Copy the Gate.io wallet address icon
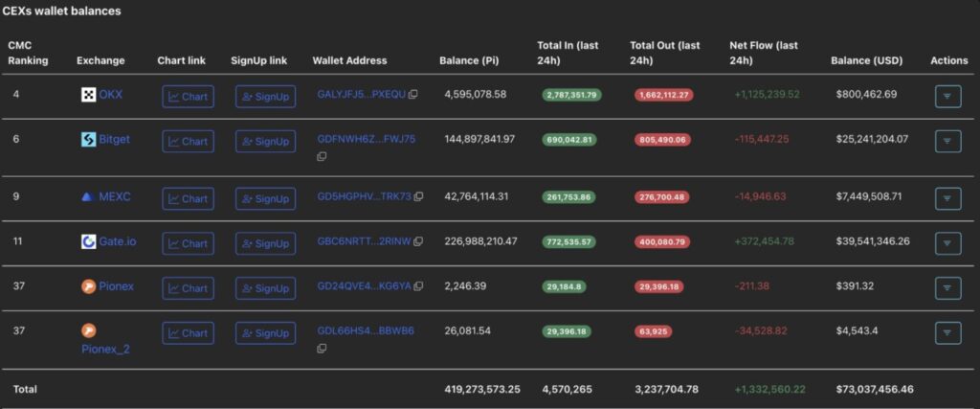Screen dimensions: 980x409 point(418,241)
